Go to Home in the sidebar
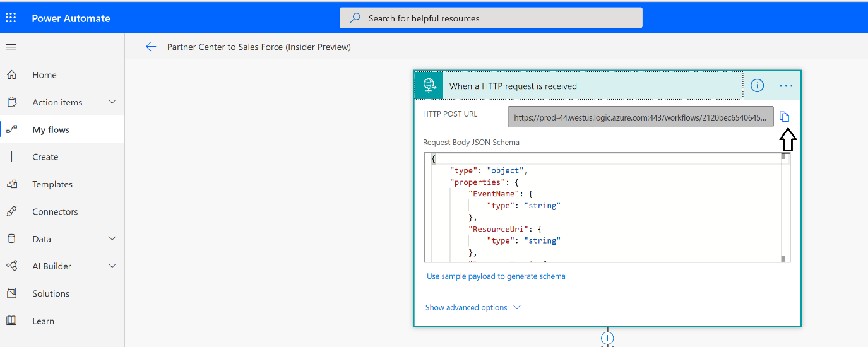 tap(44, 75)
